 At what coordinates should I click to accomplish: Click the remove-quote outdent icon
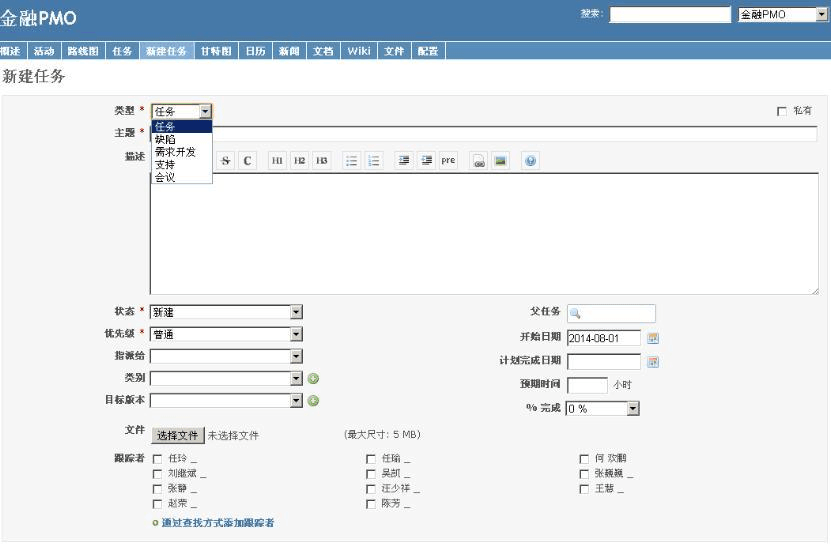coord(426,161)
